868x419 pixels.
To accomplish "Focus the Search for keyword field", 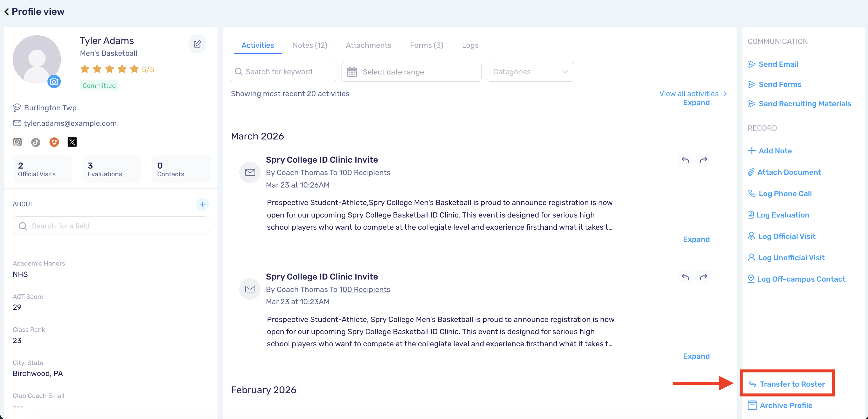I will [x=283, y=72].
